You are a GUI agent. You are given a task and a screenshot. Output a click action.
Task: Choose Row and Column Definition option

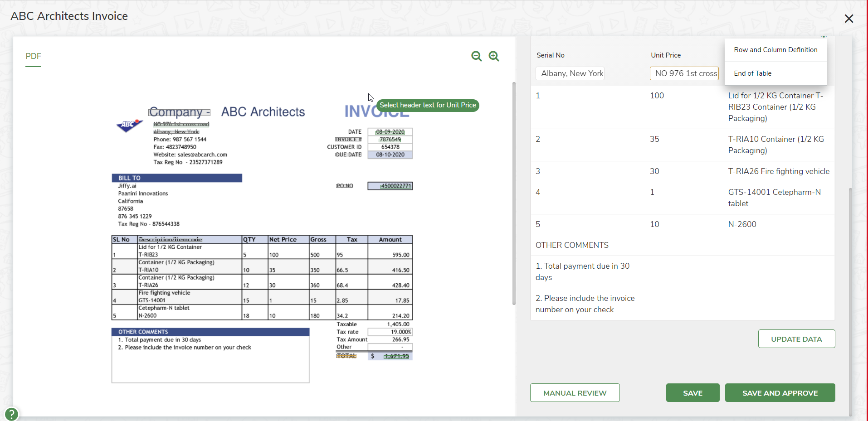(x=775, y=50)
